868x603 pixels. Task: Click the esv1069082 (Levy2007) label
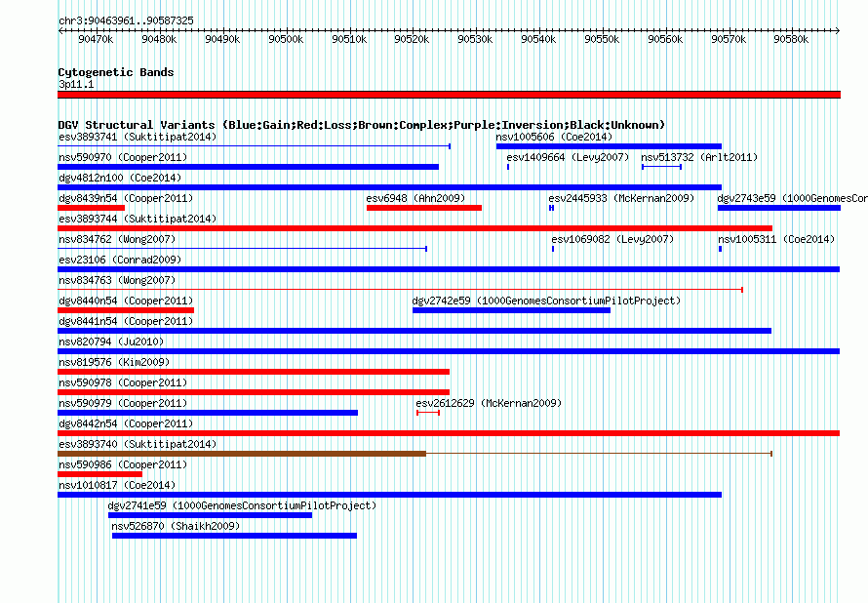click(x=612, y=239)
